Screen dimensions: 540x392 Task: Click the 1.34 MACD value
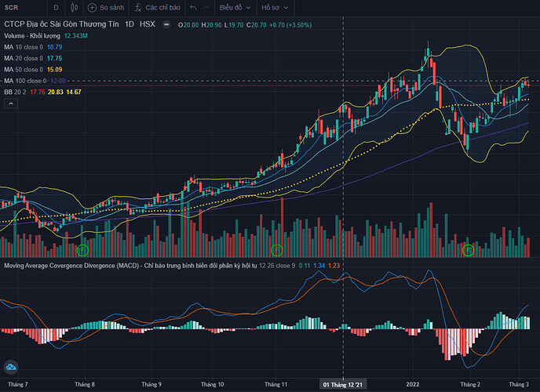click(319, 266)
